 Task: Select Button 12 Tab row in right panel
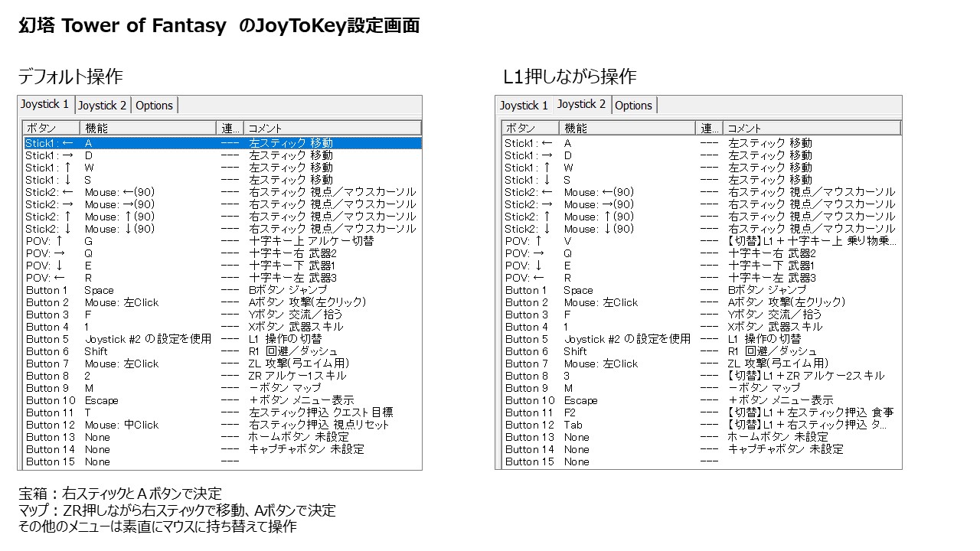pyautogui.click(x=701, y=425)
